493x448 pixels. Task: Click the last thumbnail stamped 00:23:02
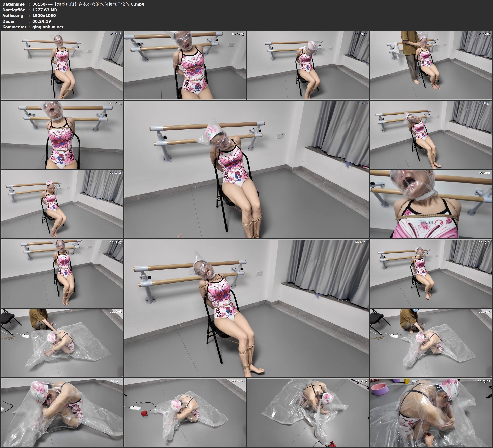pyautogui.click(x=430, y=412)
